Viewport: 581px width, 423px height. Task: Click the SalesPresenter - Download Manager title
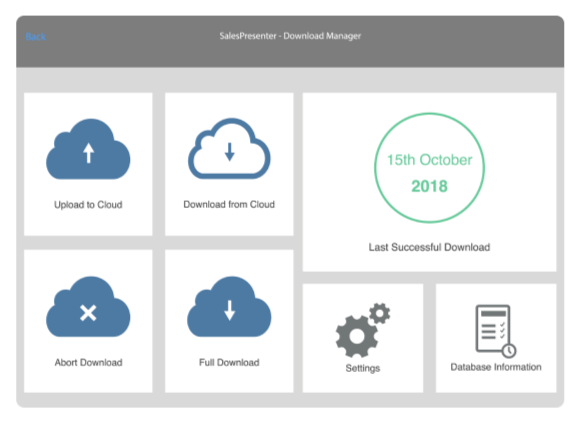(x=290, y=36)
